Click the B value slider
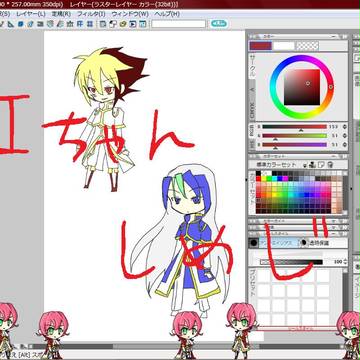This screenshot has height=360, width=360. pyautogui.click(x=294, y=145)
